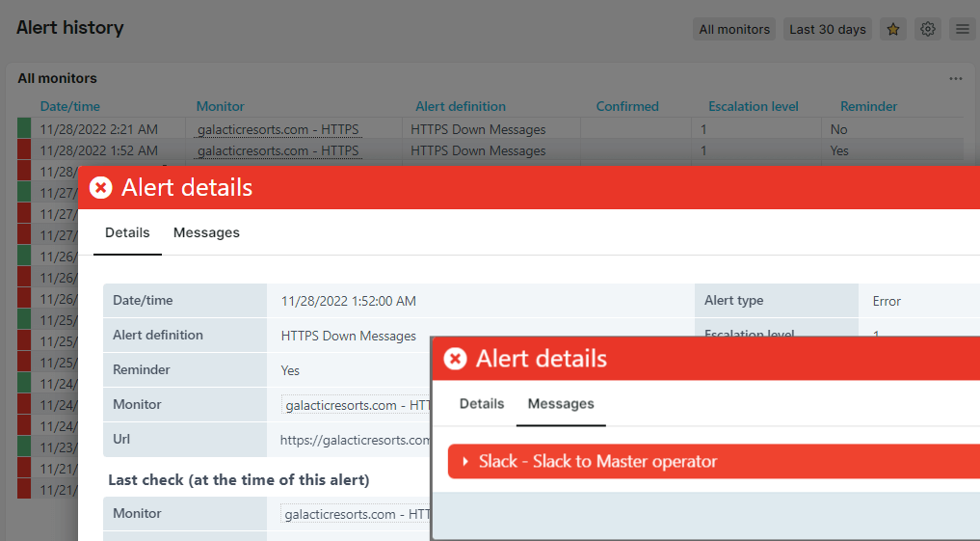Open the hamburger menu icon
This screenshot has height=541, width=980.
tap(963, 29)
